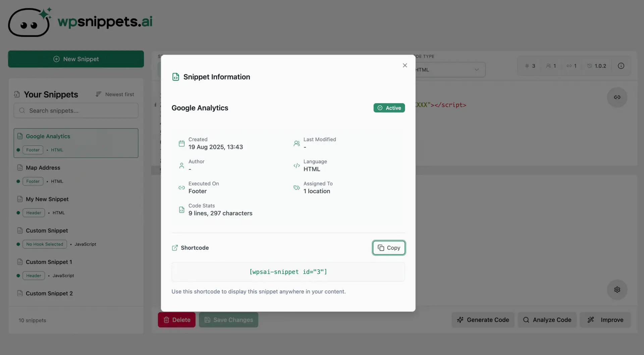Click Footer tag under Map Address
This screenshot has width=644, height=355.
pyautogui.click(x=33, y=182)
